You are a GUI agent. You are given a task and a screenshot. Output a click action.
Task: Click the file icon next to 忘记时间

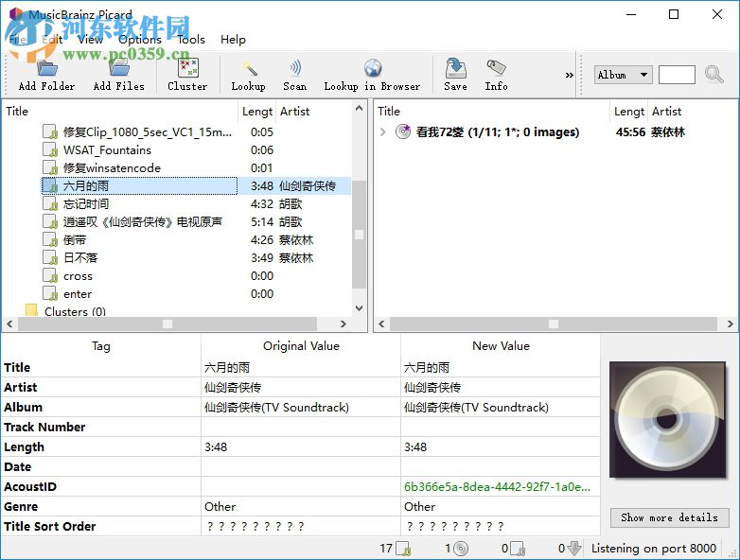click(50, 203)
